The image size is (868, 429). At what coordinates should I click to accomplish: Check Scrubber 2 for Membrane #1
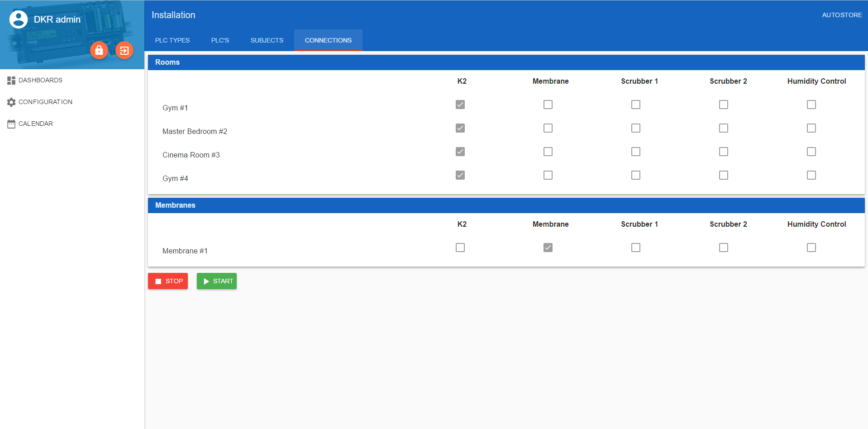point(724,248)
